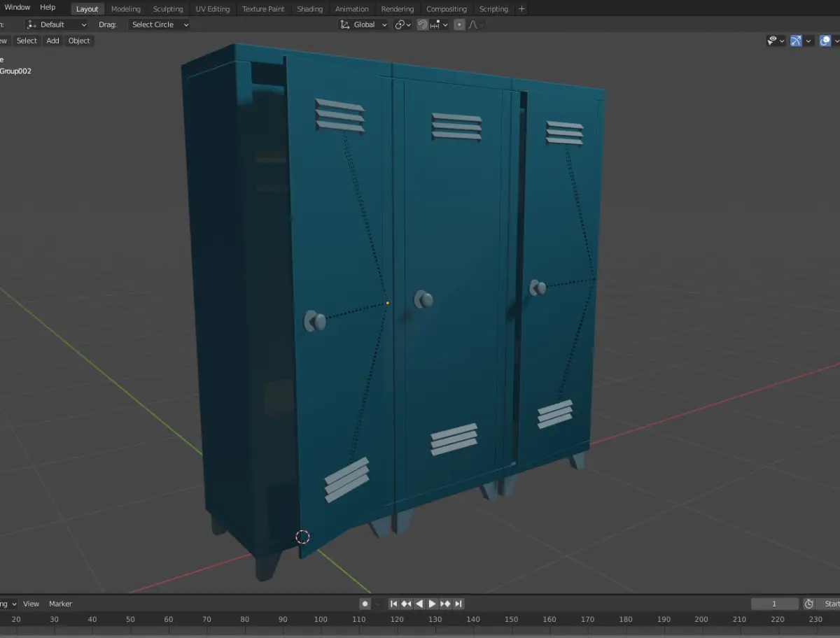Switch to the Sculpting workspace tab

pos(168,9)
